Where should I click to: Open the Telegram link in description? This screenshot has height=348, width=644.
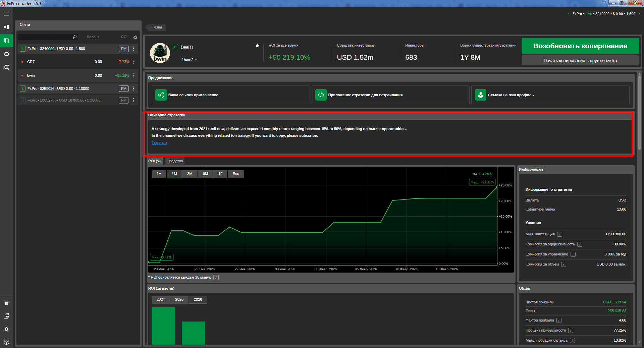(x=159, y=143)
